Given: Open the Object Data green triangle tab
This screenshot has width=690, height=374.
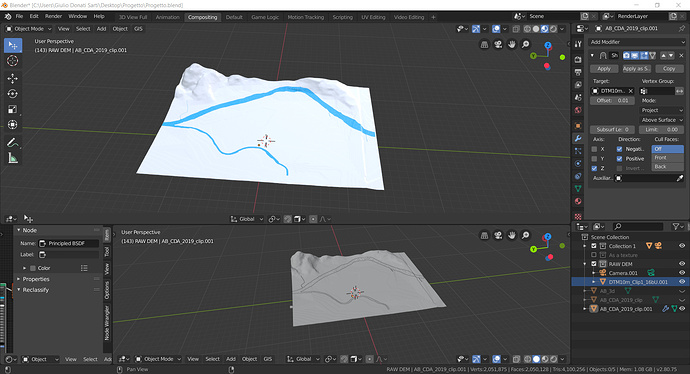Looking at the screenshot, I should tap(578, 188).
